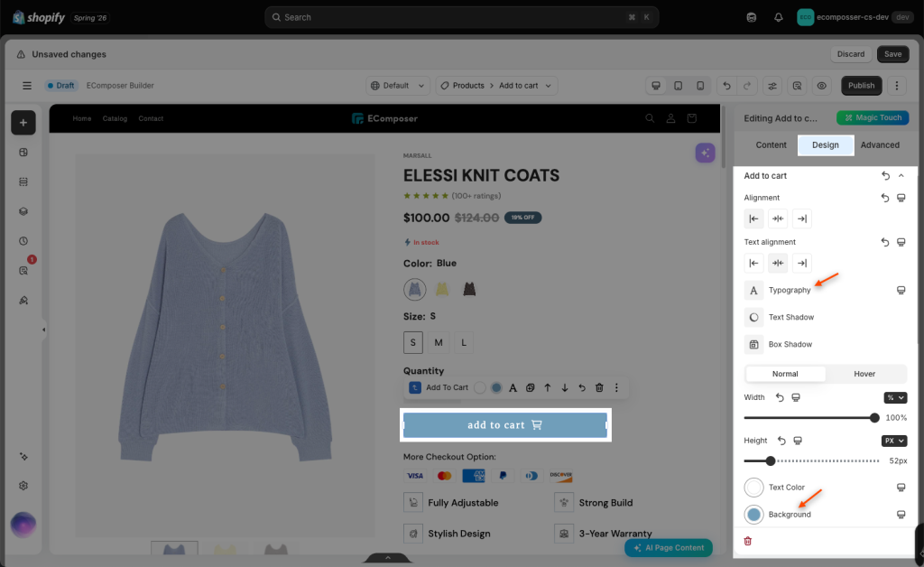Select the Hover state tab
The width and height of the screenshot is (924, 567).
click(864, 374)
